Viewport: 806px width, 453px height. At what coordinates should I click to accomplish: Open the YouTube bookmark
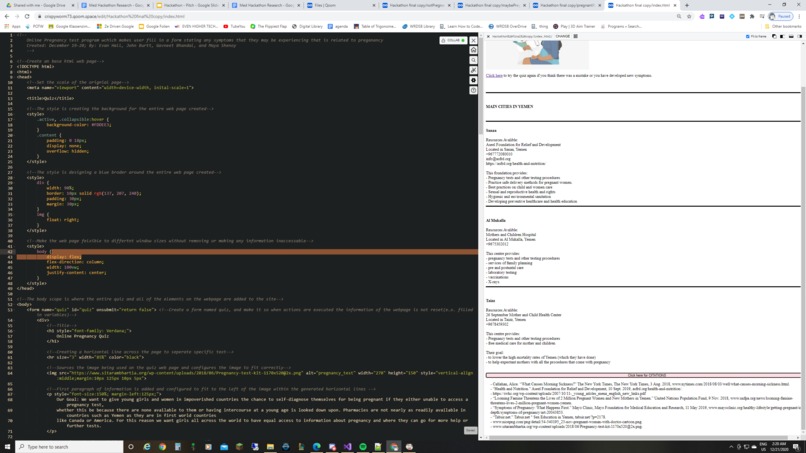click(234, 26)
